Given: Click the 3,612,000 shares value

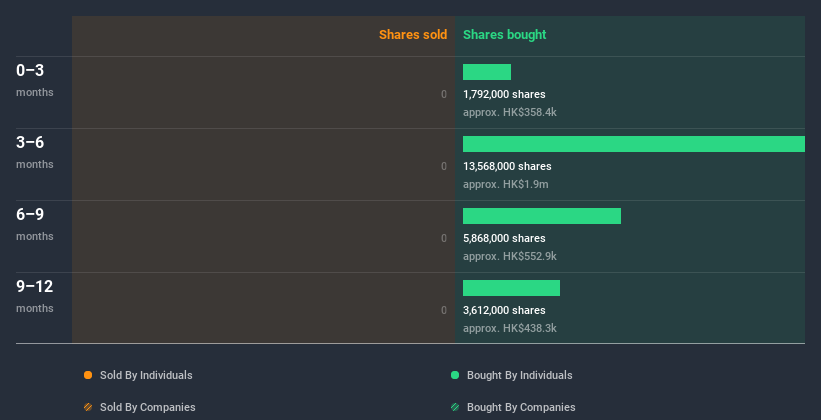Looking at the screenshot, I should pos(504,311).
